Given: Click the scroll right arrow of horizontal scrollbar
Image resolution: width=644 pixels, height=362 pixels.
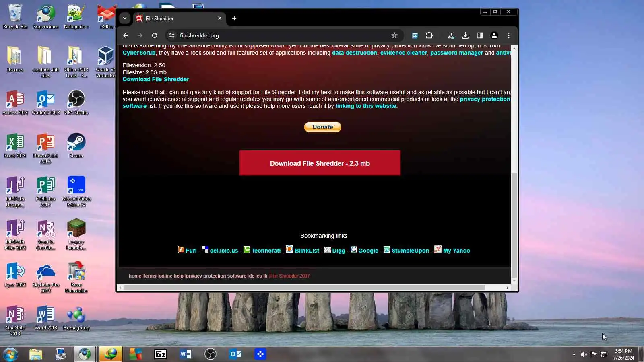Looking at the screenshot, I should [x=508, y=288].
